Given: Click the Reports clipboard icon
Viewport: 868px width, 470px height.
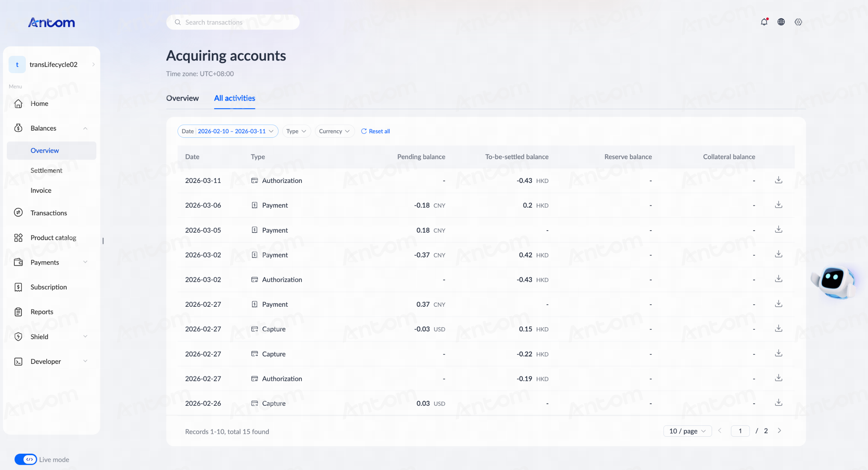Looking at the screenshot, I should click(18, 312).
